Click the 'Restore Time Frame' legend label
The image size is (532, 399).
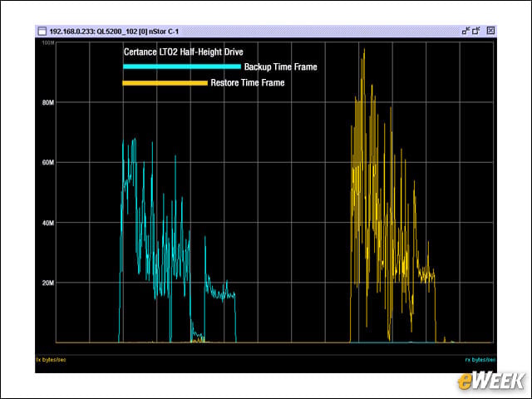248,83
